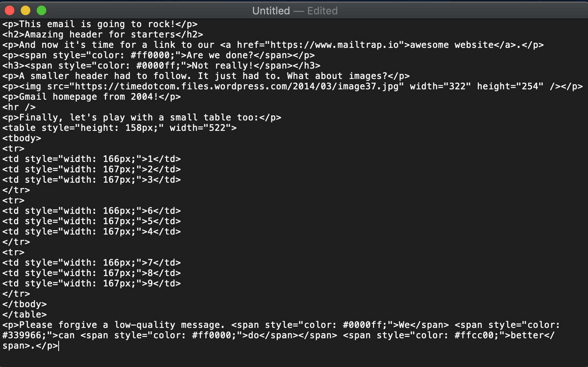The image size is (588, 367).
Task: Click the Untitled document title
Action: click(271, 11)
